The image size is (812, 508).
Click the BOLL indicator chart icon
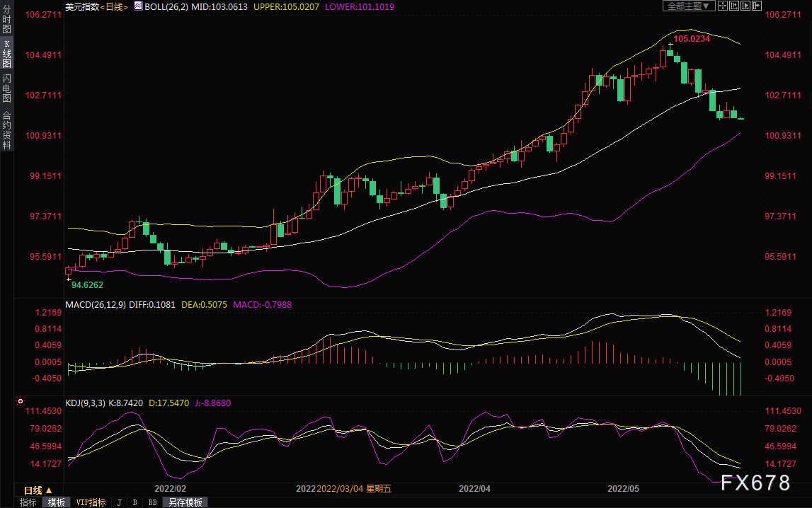[x=138, y=6]
